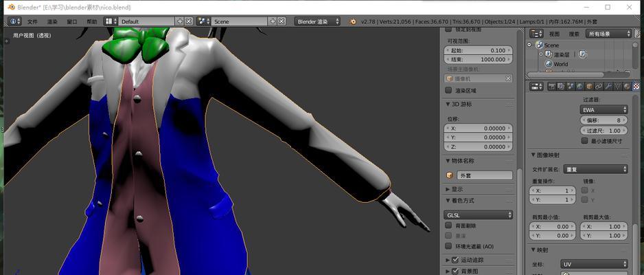
Task: Switch to the Texture checker icon
Action: (x=636, y=87)
